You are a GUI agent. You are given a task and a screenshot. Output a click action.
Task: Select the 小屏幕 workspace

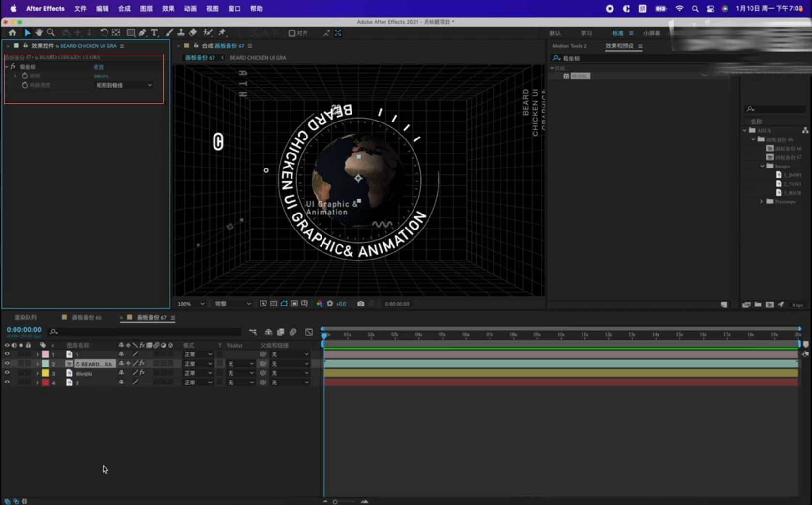click(652, 33)
